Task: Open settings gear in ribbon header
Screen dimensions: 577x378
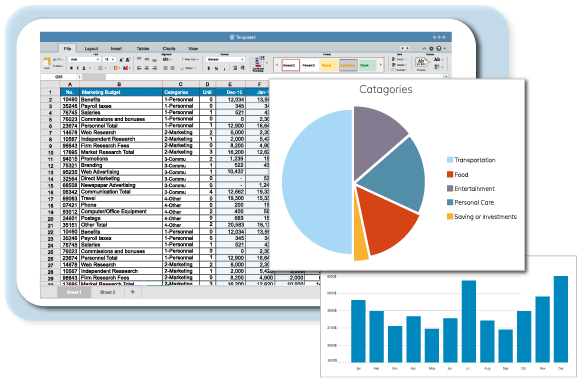Action: pyautogui.click(x=431, y=49)
